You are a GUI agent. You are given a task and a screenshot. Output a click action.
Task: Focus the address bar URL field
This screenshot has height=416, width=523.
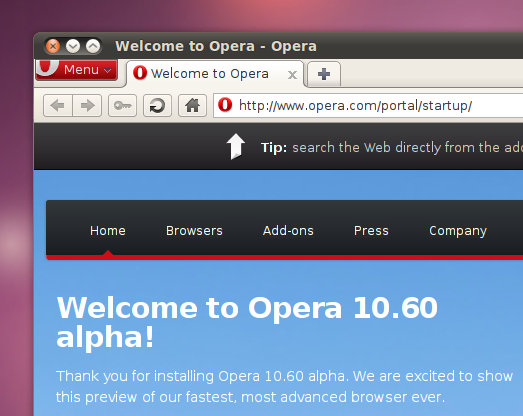tap(368, 105)
